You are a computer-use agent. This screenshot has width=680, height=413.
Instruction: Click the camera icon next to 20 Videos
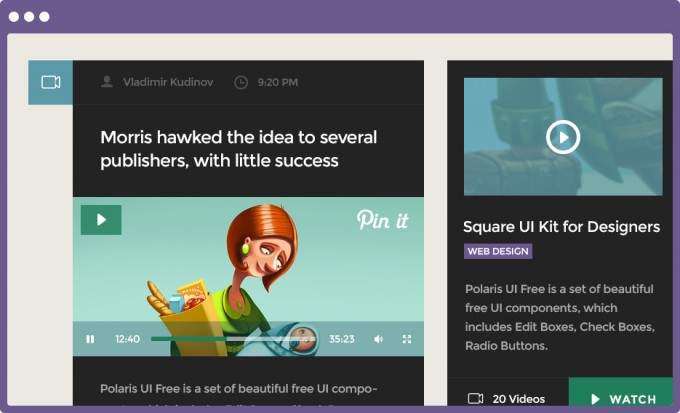click(475, 398)
